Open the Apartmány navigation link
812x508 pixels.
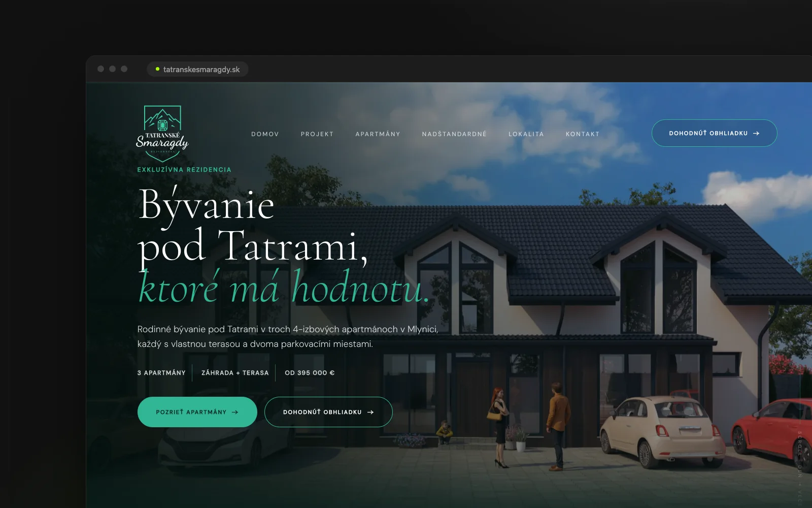(x=378, y=134)
